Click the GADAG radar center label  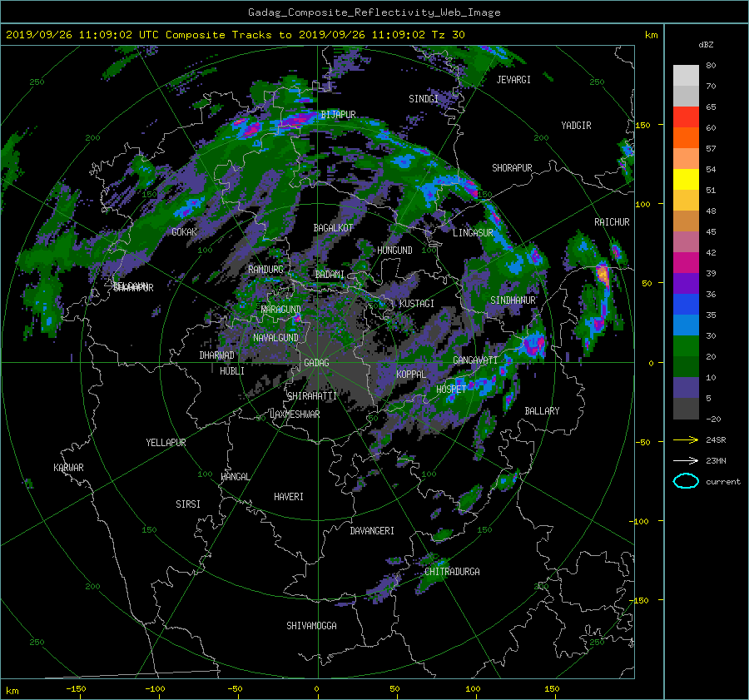point(316,363)
